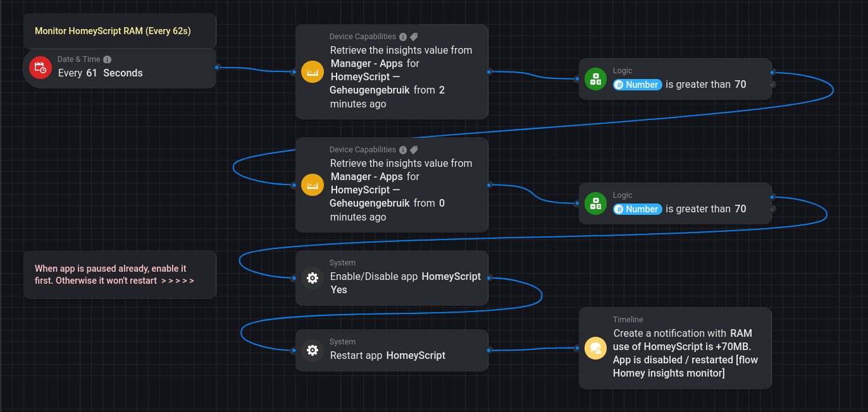Click the input connector of the Timeline card
The image size is (868, 412).
pyautogui.click(x=577, y=348)
